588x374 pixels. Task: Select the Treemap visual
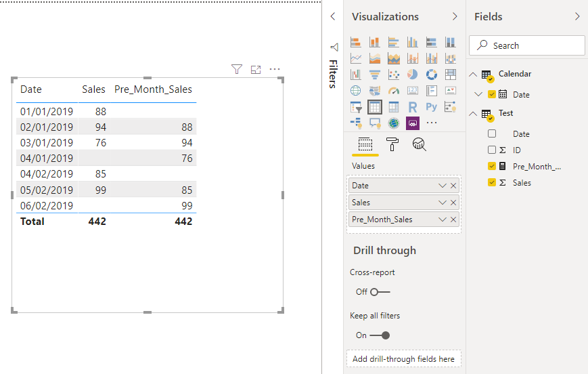point(451,75)
